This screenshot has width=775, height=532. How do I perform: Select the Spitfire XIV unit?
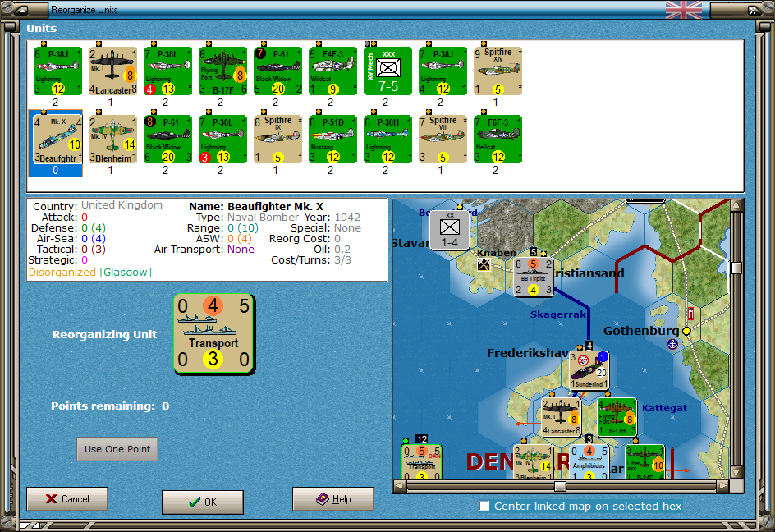coord(498,71)
